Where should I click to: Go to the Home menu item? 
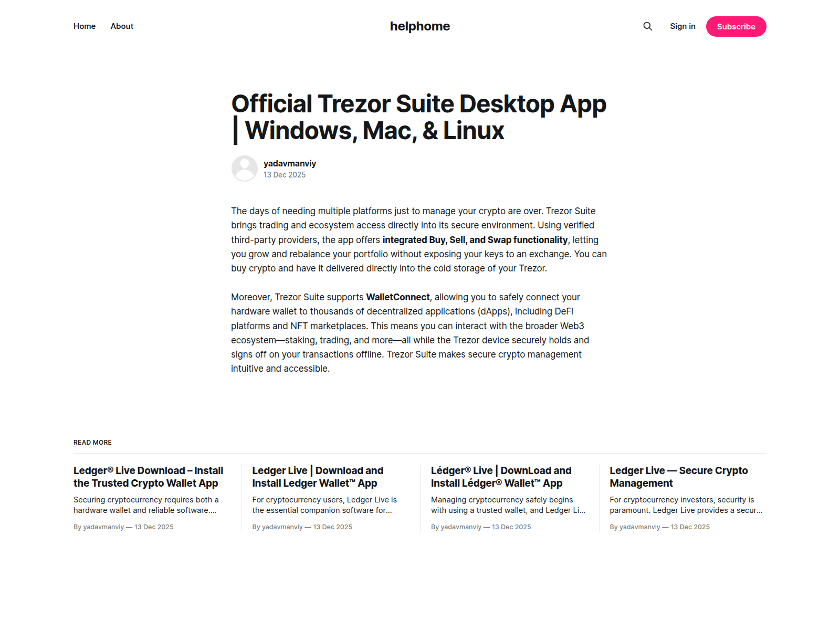coord(85,26)
